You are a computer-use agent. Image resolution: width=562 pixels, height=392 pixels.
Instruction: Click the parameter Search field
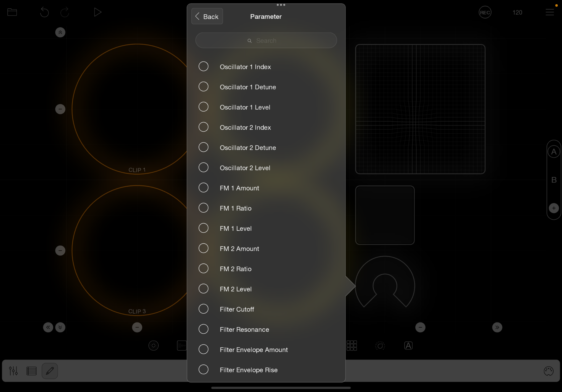(x=266, y=41)
